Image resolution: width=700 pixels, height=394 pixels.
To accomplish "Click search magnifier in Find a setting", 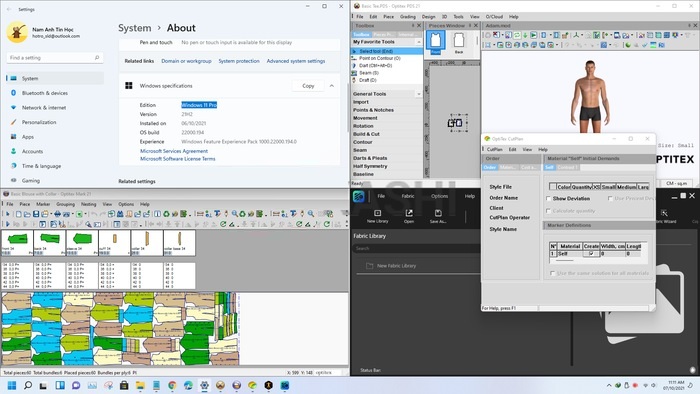I will 97,58.
